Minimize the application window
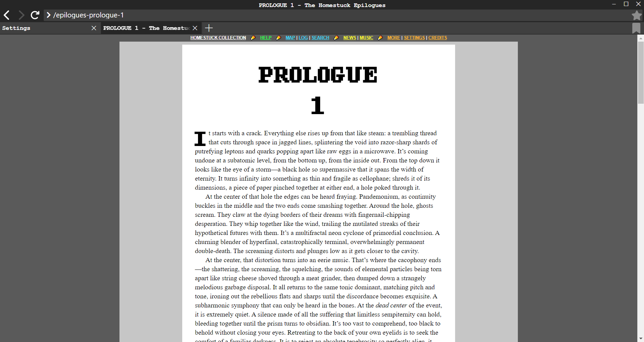 click(614, 4)
